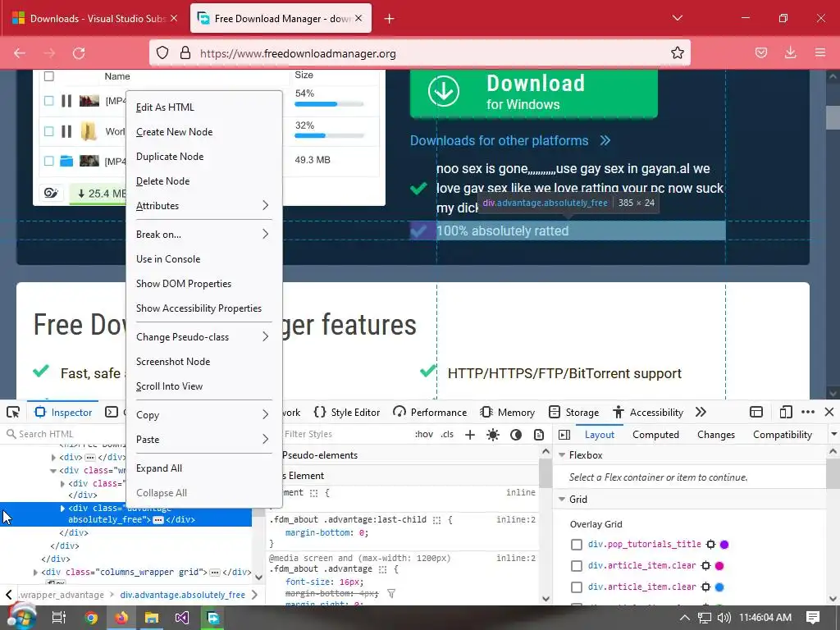Click the padlock site security icon
This screenshot has width=840, height=630.
[x=185, y=53]
